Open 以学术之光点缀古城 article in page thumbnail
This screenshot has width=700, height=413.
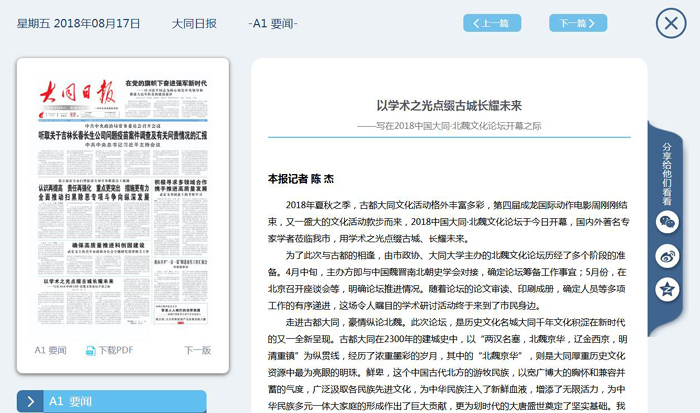click(79, 282)
